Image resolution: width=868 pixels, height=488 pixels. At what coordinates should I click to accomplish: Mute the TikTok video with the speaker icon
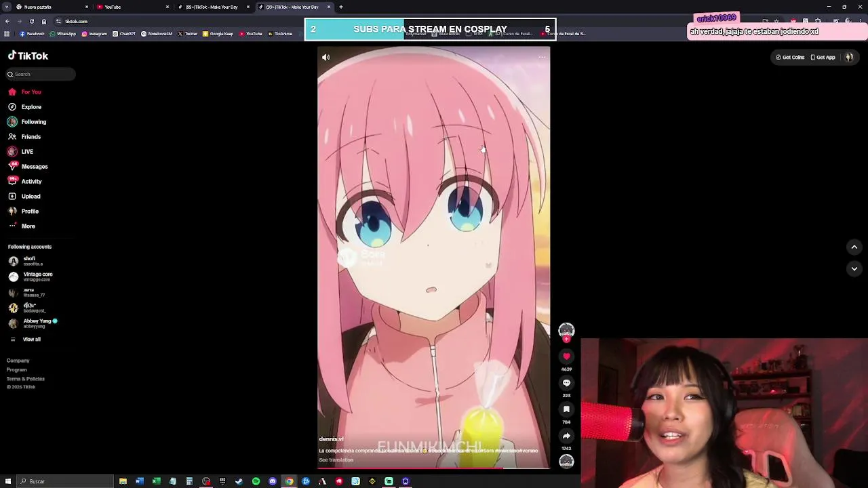[x=325, y=58]
